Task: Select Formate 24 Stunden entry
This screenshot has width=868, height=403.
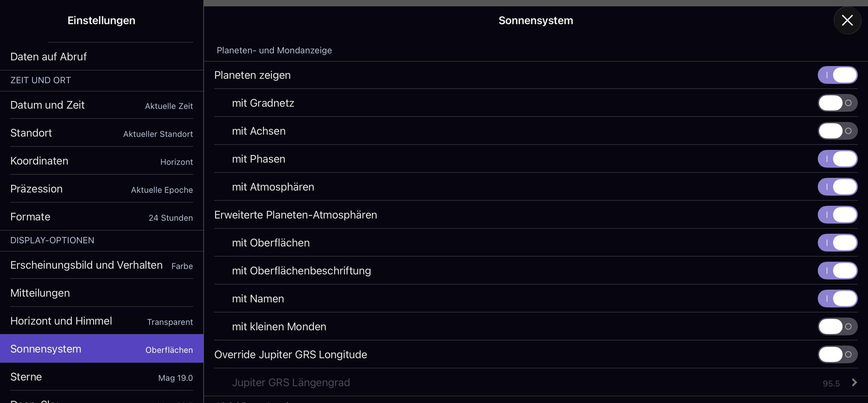Action: tap(102, 217)
